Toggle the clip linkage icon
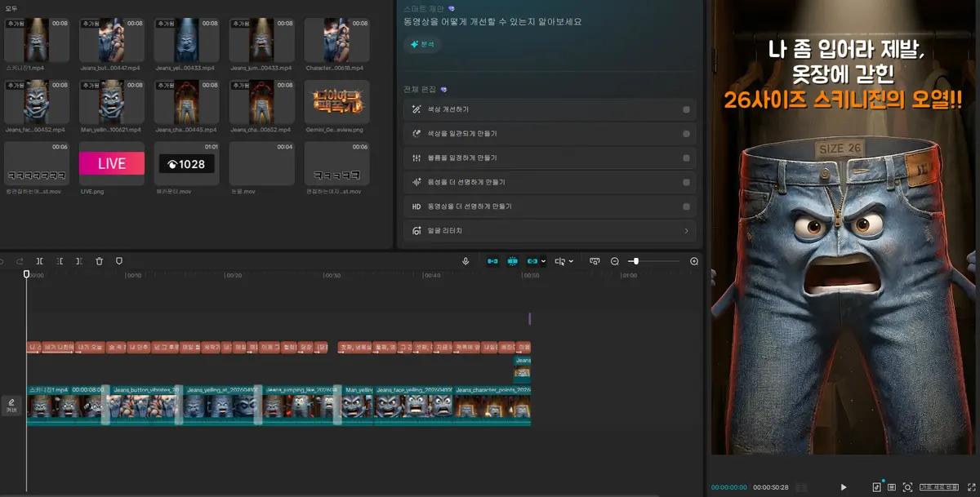Screen dimensions: 980x497 tap(532, 261)
